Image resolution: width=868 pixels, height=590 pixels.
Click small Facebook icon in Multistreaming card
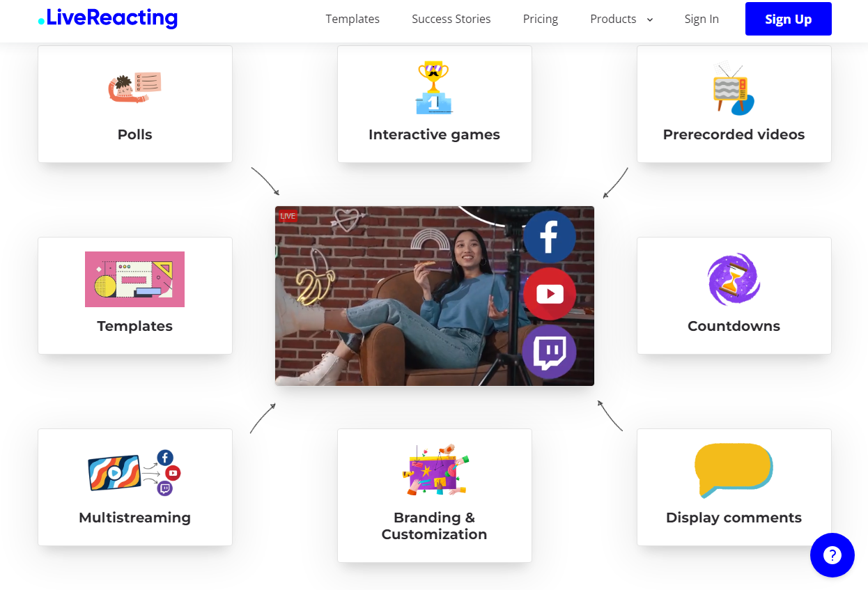[x=165, y=458]
